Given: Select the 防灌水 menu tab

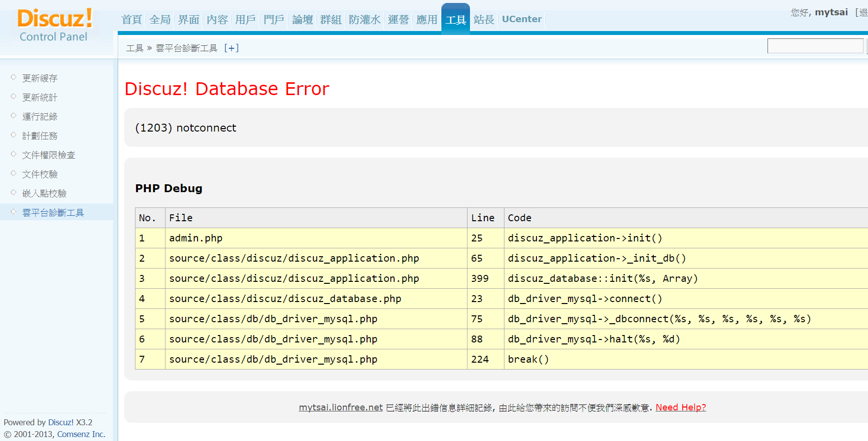Looking at the screenshot, I should 365,20.
